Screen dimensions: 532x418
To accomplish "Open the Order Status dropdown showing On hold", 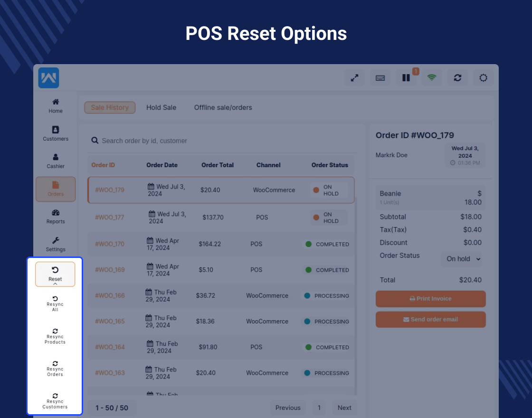I will (x=461, y=259).
